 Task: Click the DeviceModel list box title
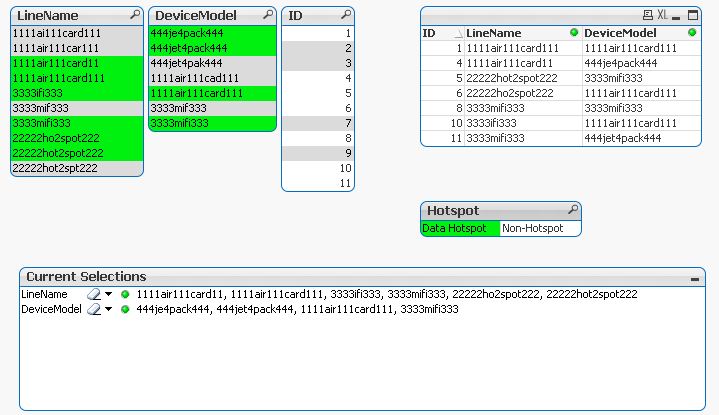196,16
